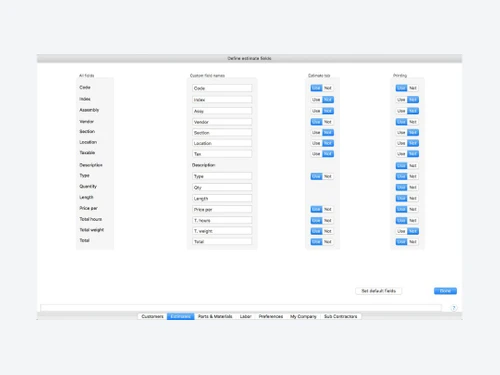The width and height of the screenshot is (500, 375).
Task: Set Section to Use in Printing column
Action: point(401,133)
